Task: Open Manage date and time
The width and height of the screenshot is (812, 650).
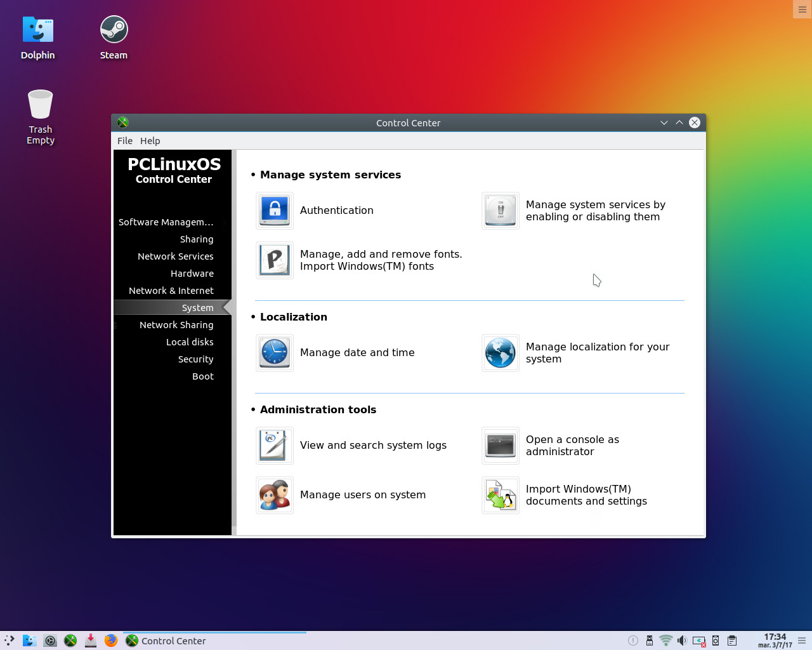Action: [x=357, y=353]
